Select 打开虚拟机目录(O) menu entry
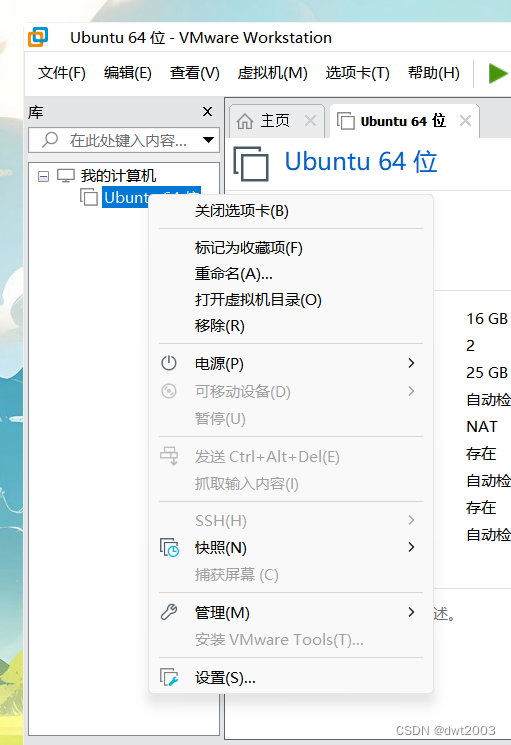The width and height of the screenshot is (511, 745). tap(291, 300)
